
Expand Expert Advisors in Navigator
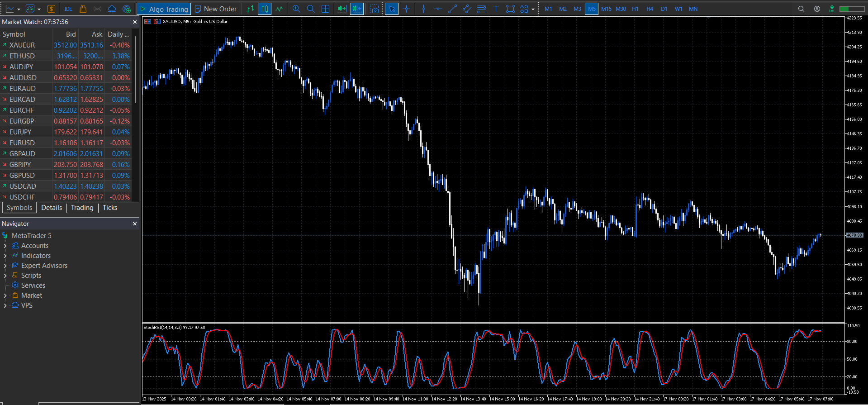pos(5,266)
